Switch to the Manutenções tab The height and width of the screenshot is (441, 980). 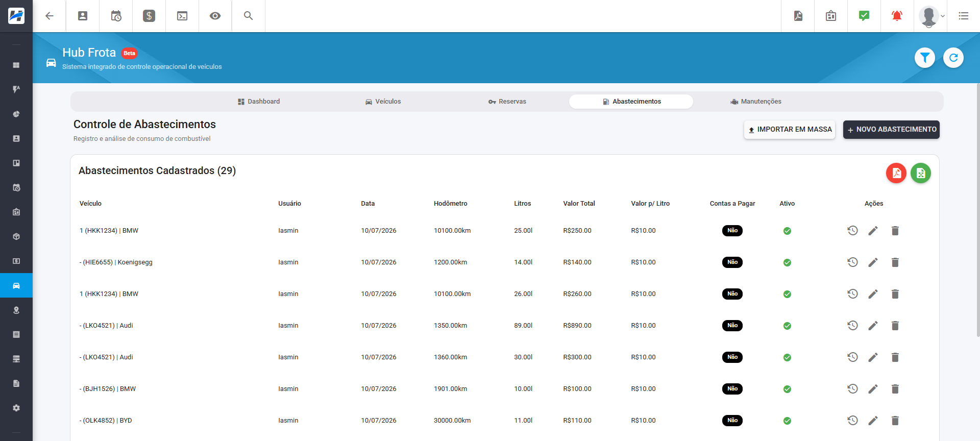755,102
